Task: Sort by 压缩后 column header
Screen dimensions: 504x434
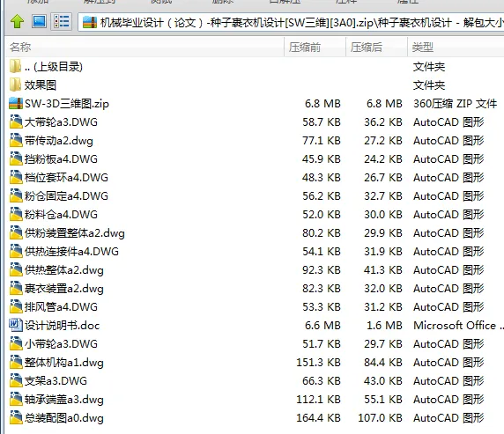Action: point(377,48)
